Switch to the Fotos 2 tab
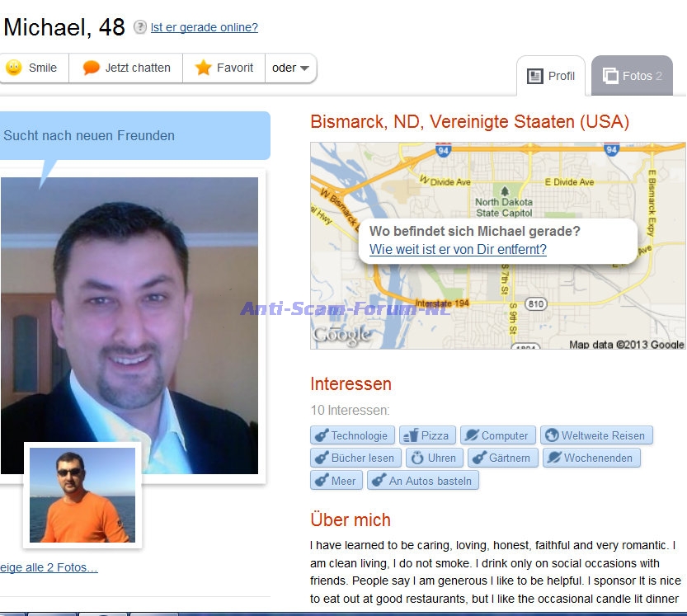This screenshot has height=616, width=687. coord(632,76)
